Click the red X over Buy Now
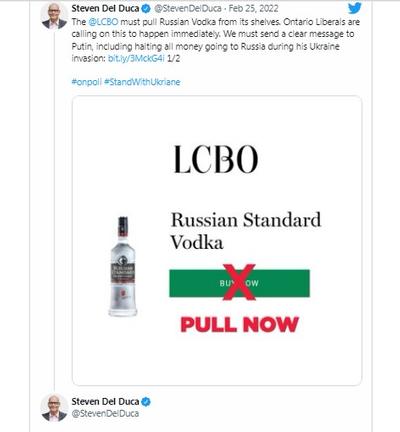400x432 pixels. point(239,282)
